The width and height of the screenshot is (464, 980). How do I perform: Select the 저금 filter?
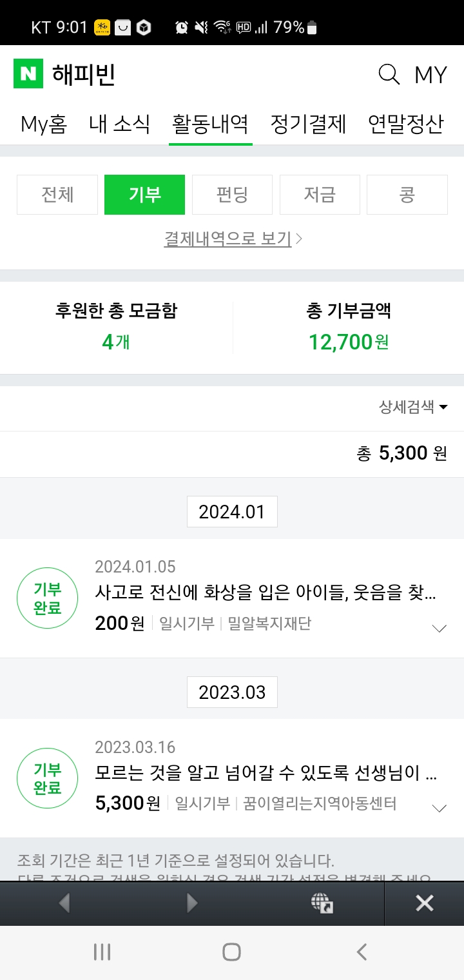(320, 195)
